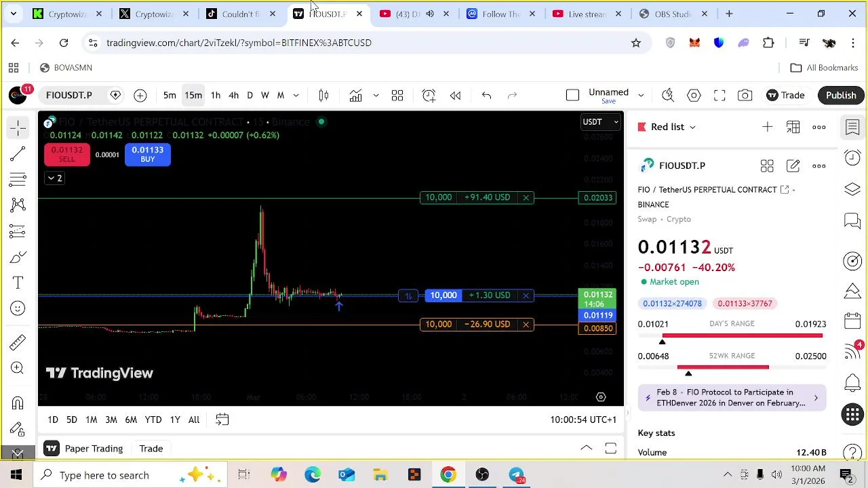The image size is (868, 488).
Task: Open the brush drawing tools
Action: click(x=18, y=257)
